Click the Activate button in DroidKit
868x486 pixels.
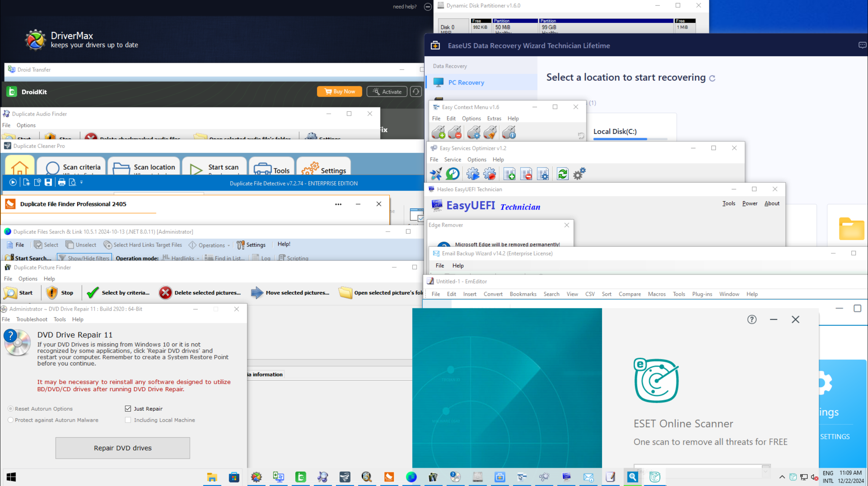tap(387, 92)
